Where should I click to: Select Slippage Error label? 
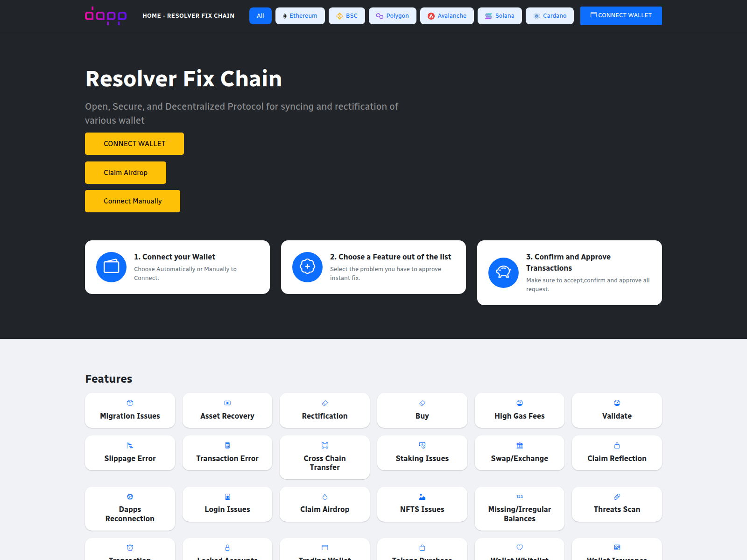(x=130, y=458)
